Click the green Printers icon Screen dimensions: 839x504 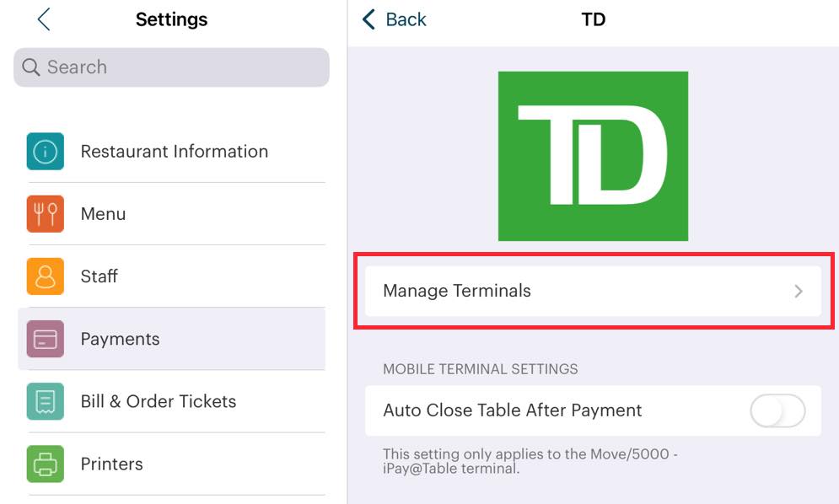click(45, 464)
